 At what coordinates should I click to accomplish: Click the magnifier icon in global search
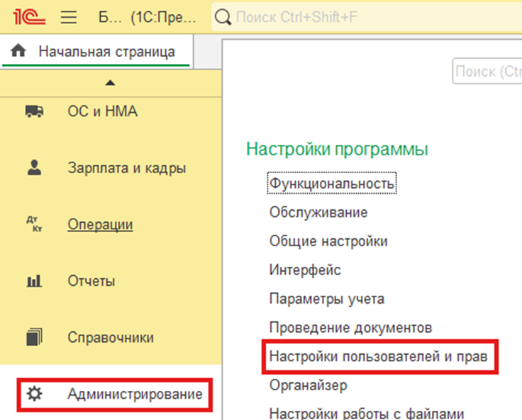[x=223, y=16]
